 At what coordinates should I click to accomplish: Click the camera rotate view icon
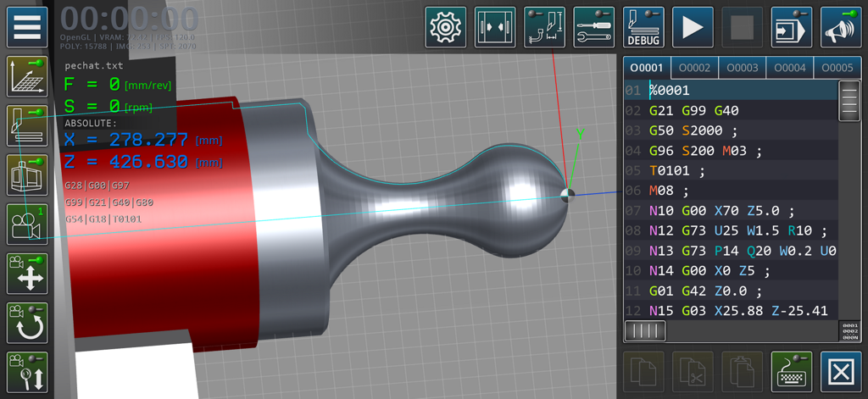pos(27,323)
